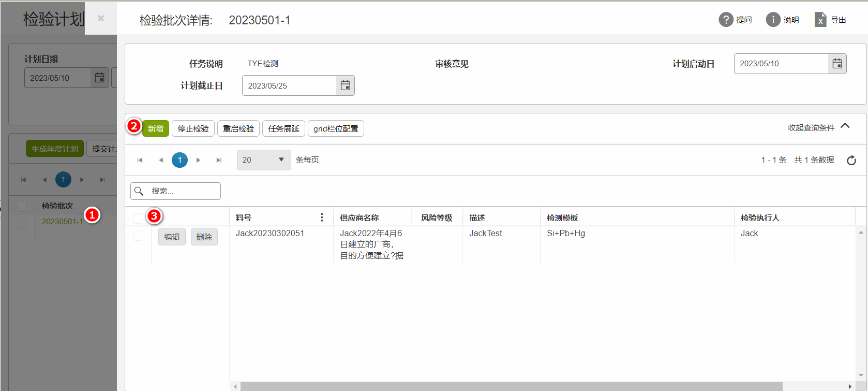Screen dimensions: 868x391
Task: Click cell JackTest
Action: tap(486, 233)
